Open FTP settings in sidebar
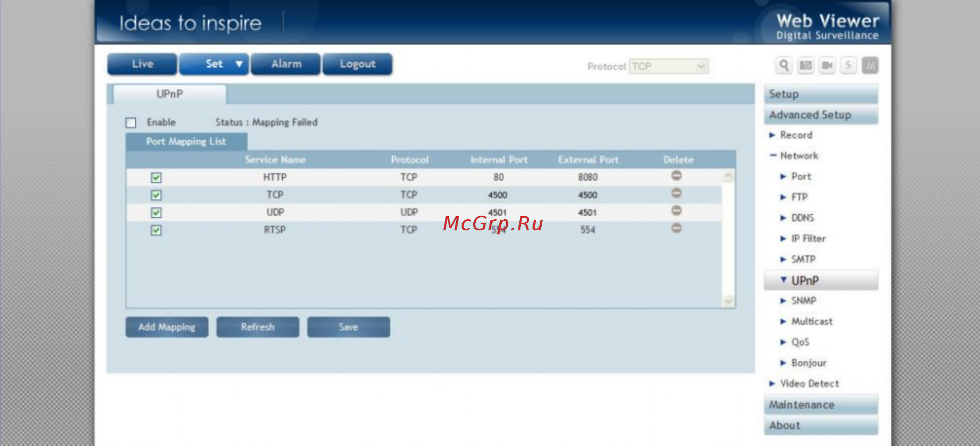The height and width of the screenshot is (446, 980). 794,197
